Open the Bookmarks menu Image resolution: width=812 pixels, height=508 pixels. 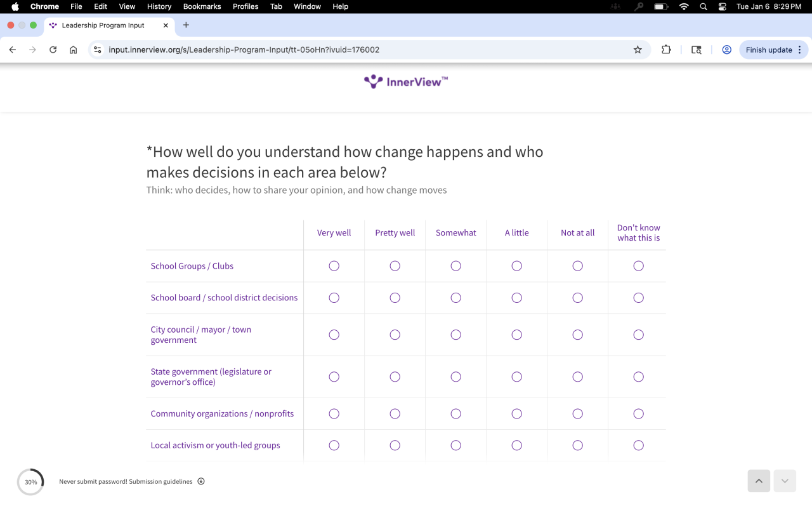(202, 6)
